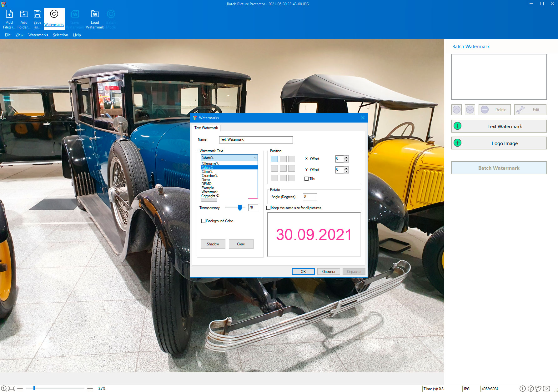The width and height of the screenshot is (558, 392).
Task: Adjust the Transparency slider
Action: tap(240, 208)
